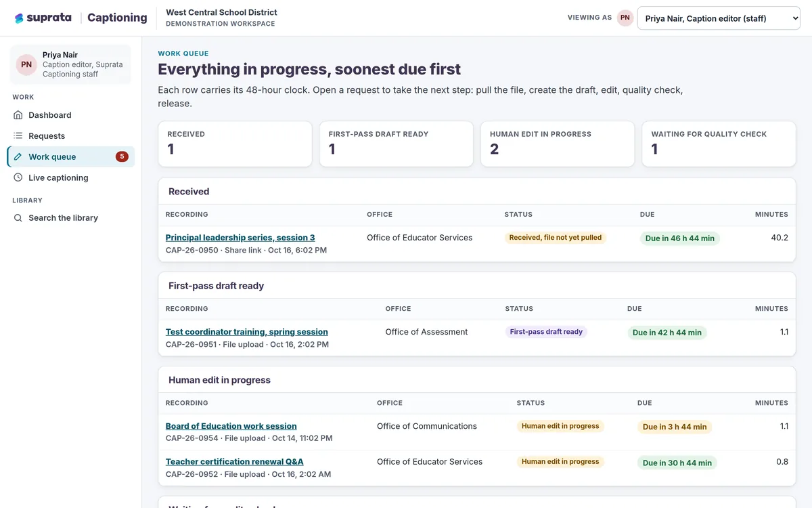Click the house icon beside Dashboard
The height and width of the screenshot is (508, 812).
point(18,115)
